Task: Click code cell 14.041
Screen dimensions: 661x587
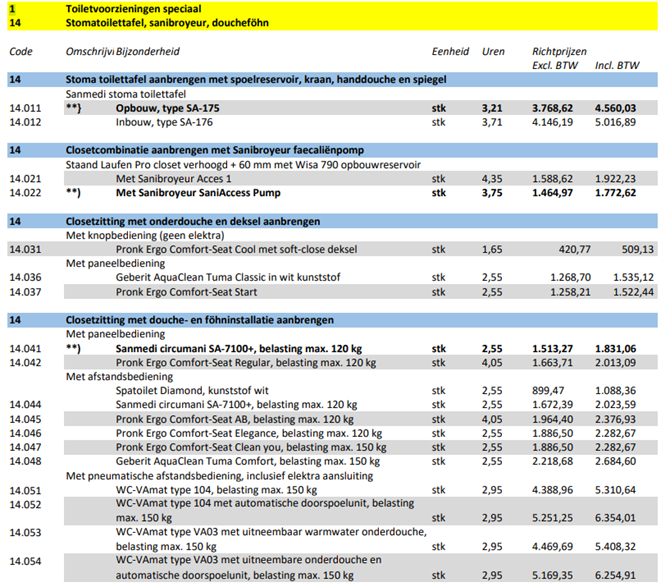Action: (x=25, y=348)
